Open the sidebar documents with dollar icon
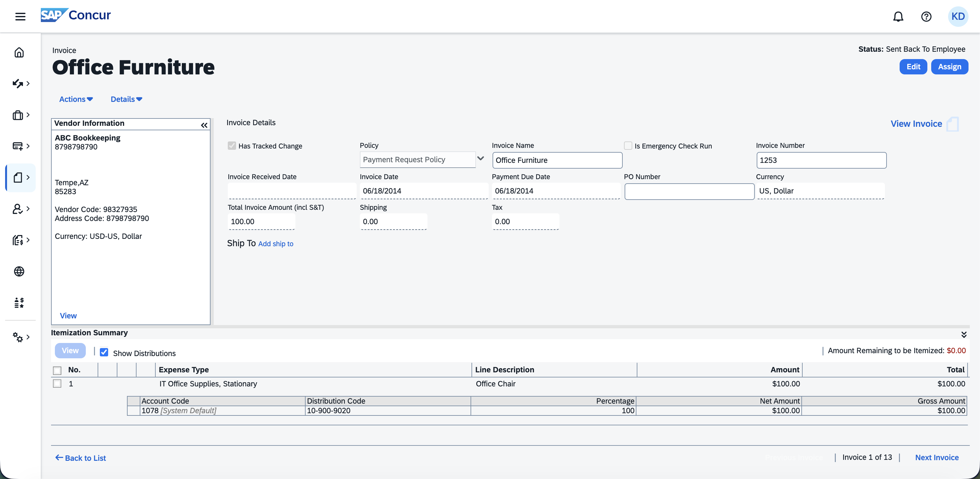The height and width of the screenshot is (479, 980). [18, 240]
